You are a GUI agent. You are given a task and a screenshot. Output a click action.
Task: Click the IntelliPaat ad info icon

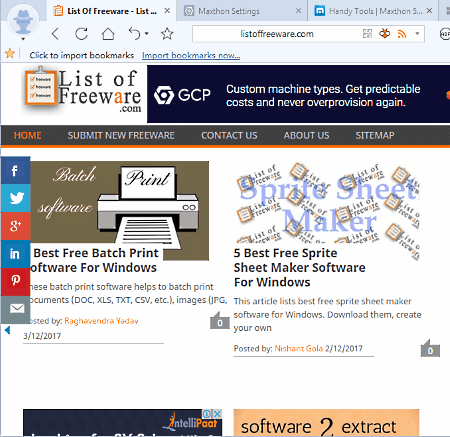(207, 414)
